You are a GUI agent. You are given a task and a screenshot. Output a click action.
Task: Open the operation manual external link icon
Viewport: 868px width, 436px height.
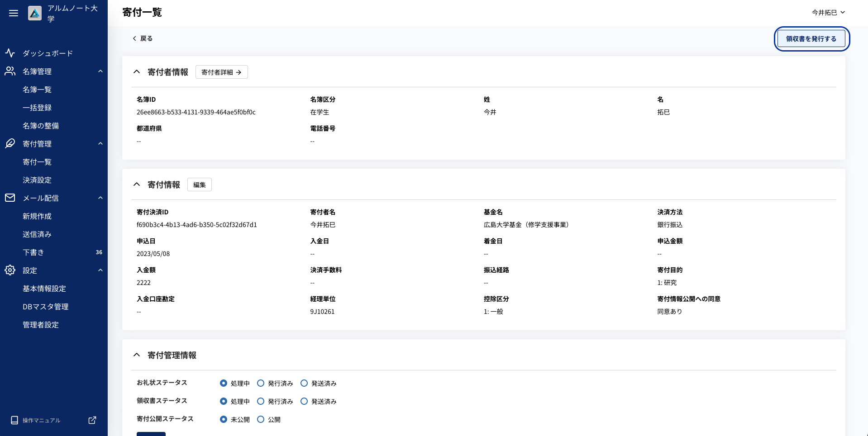[x=92, y=420]
